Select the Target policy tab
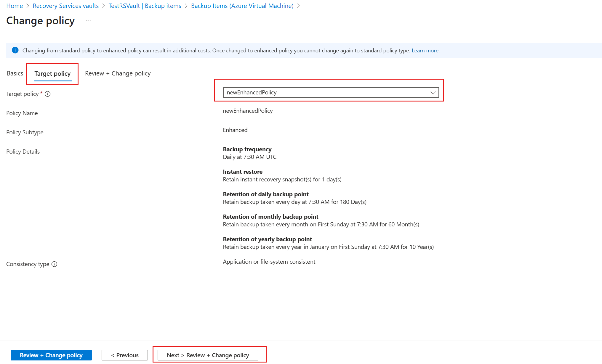The width and height of the screenshot is (602, 364). pyautogui.click(x=52, y=74)
